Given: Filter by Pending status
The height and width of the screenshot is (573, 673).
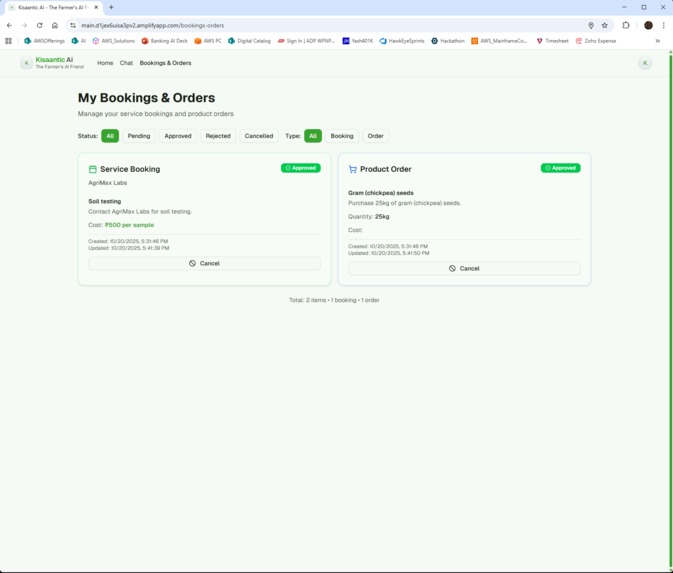Looking at the screenshot, I should click(139, 136).
